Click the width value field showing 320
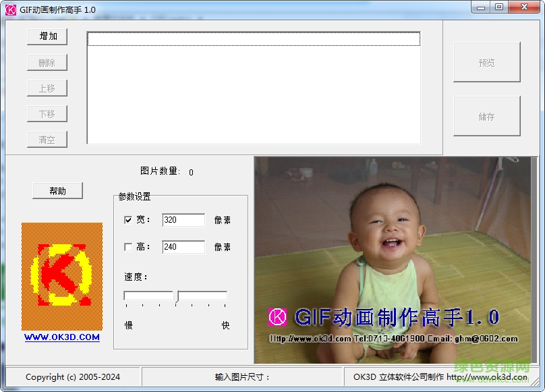The image size is (545, 392). point(182,221)
